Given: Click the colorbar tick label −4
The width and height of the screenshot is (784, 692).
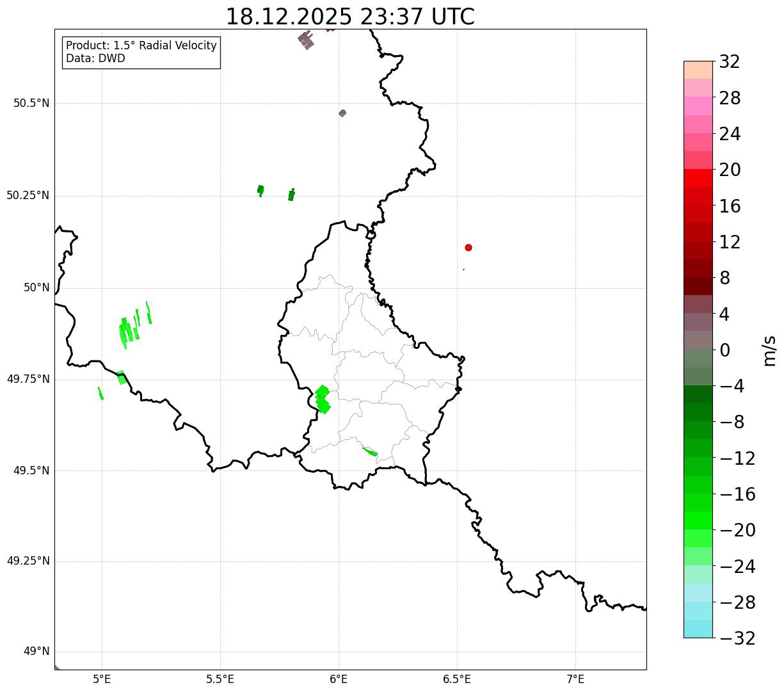Looking at the screenshot, I should point(732,387).
